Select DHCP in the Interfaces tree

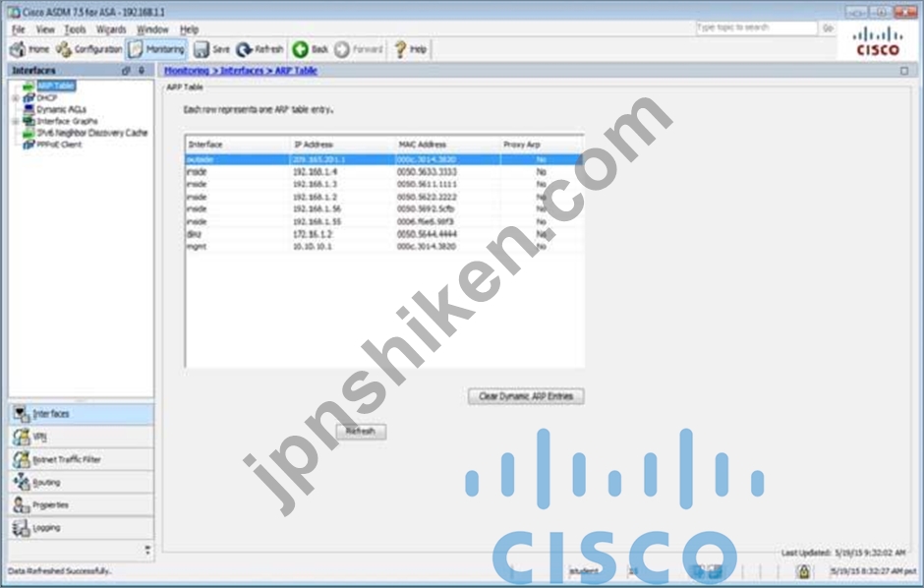click(x=46, y=97)
